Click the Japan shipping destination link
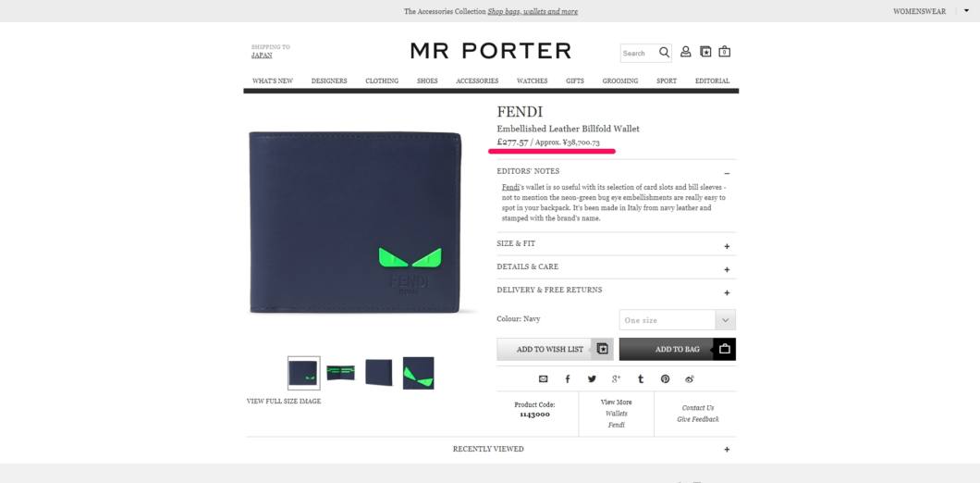This screenshot has width=980, height=483. (x=262, y=56)
